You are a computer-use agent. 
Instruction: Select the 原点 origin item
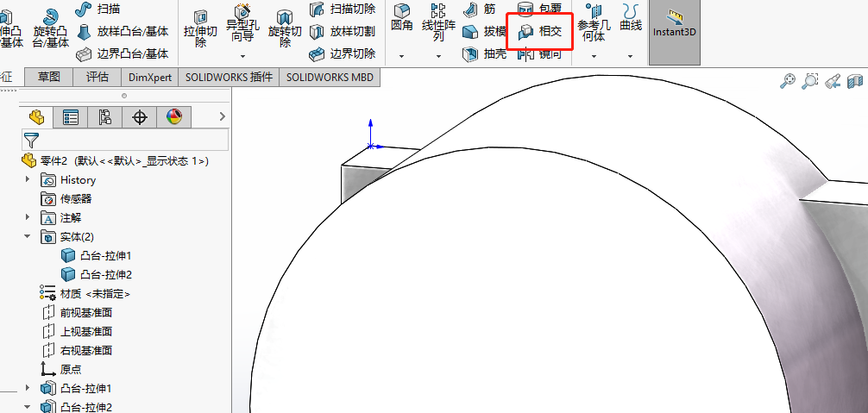61,369
